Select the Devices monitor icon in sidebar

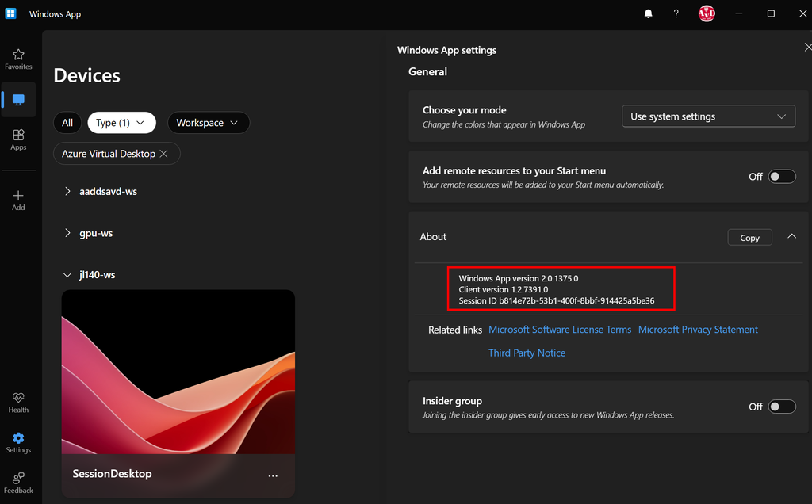18,99
